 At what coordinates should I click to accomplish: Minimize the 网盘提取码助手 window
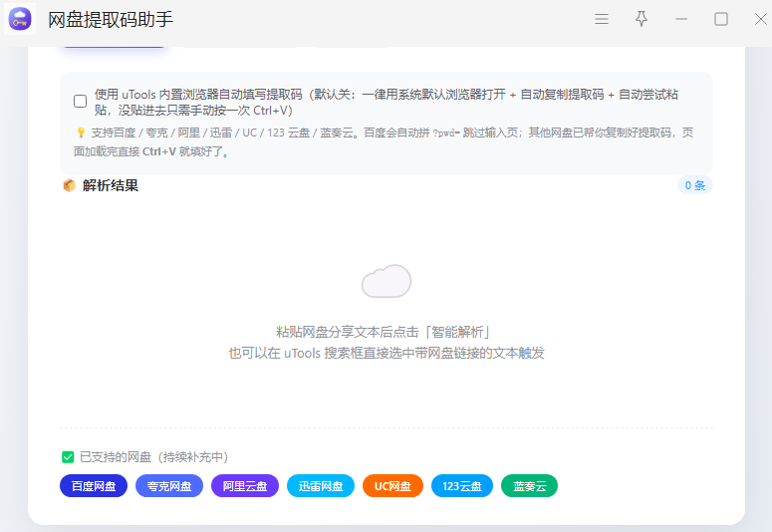(681, 19)
